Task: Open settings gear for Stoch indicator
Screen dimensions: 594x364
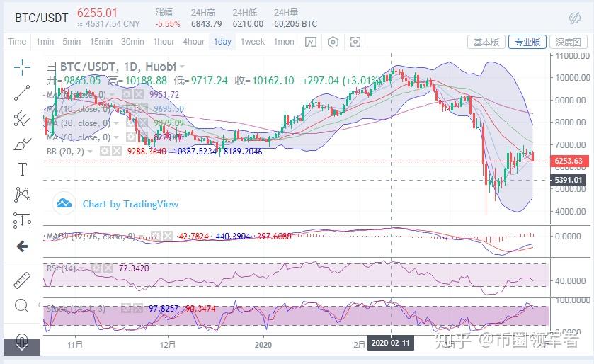Action: pos(126,308)
